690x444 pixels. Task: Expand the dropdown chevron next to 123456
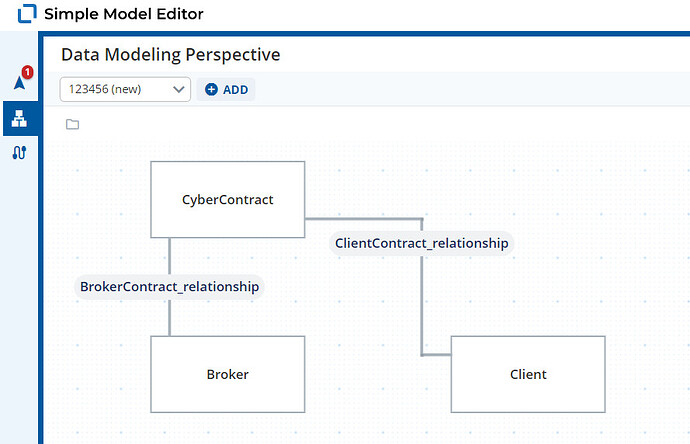click(x=178, y=89)
